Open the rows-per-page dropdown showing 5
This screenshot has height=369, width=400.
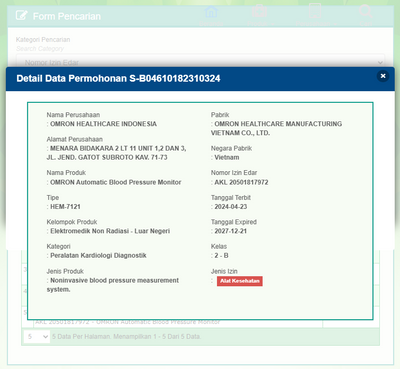[x=36, y=337]
